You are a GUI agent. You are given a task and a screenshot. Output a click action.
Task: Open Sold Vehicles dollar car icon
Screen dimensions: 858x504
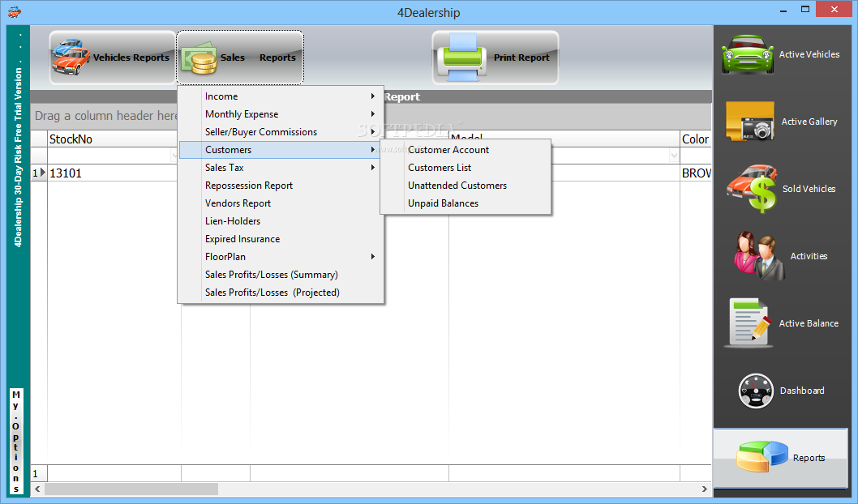753,189
